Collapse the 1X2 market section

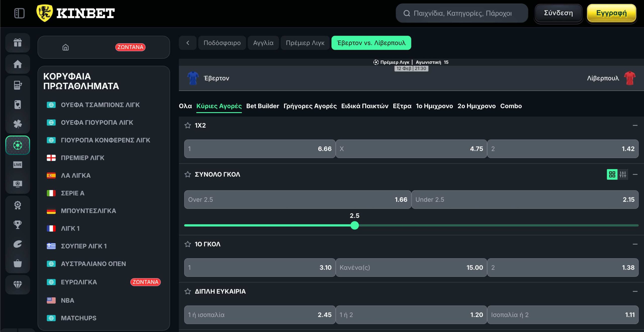(x=635, y=125)
